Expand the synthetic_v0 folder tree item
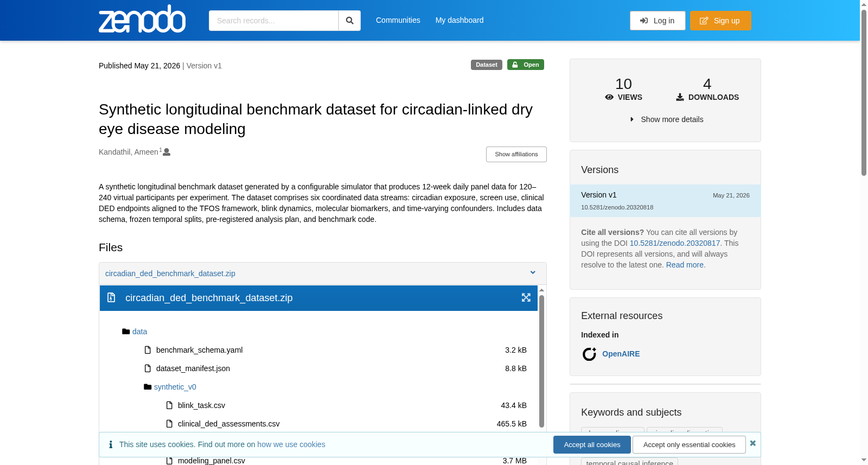Screen dimensions: 868x465 point(175,387)
